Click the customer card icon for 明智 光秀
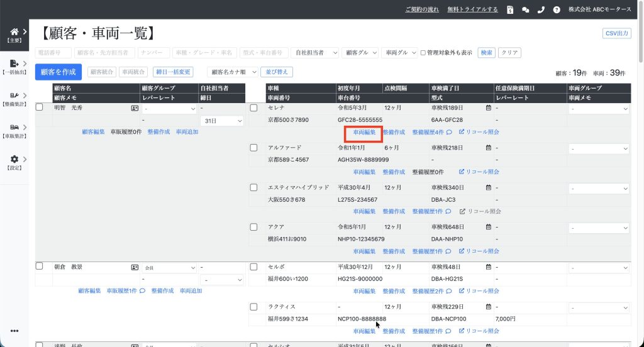The width and height of the screenshot is (644, 347). pos(135,108)
